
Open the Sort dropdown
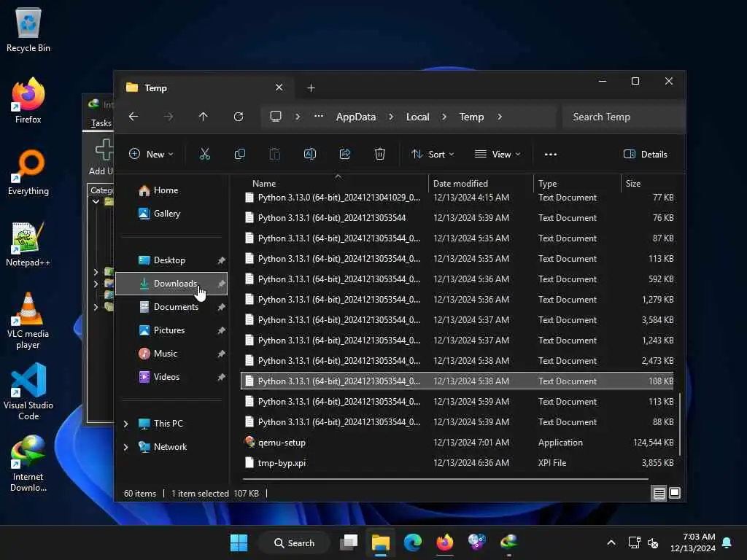pos(433,155)
